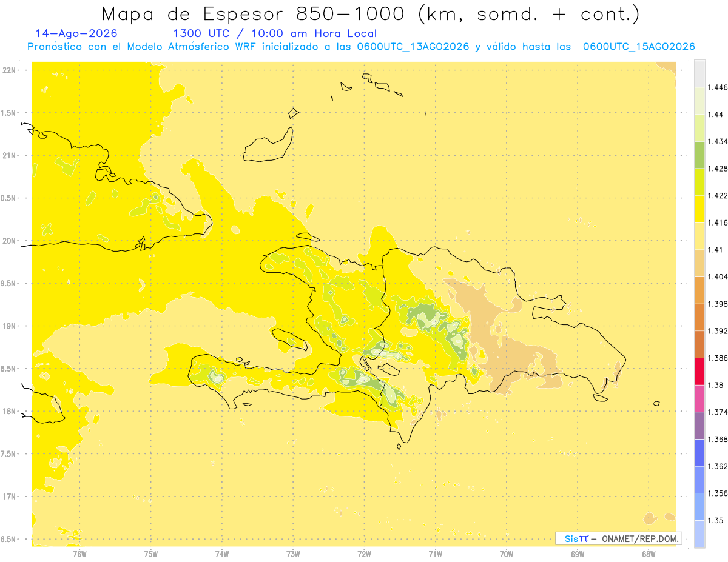Screen dimensions: 728x562
Task: Click legend value 1.416
Action: tap(719, 222)
